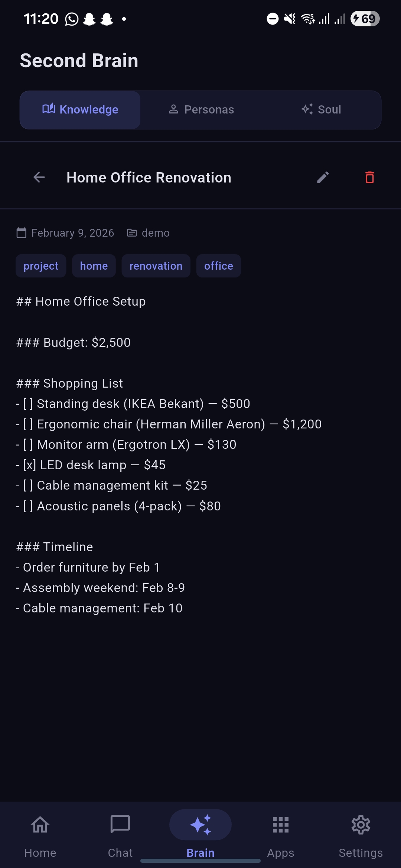Tap the home tag chip

pyautogui.click(x=94, y=266)
